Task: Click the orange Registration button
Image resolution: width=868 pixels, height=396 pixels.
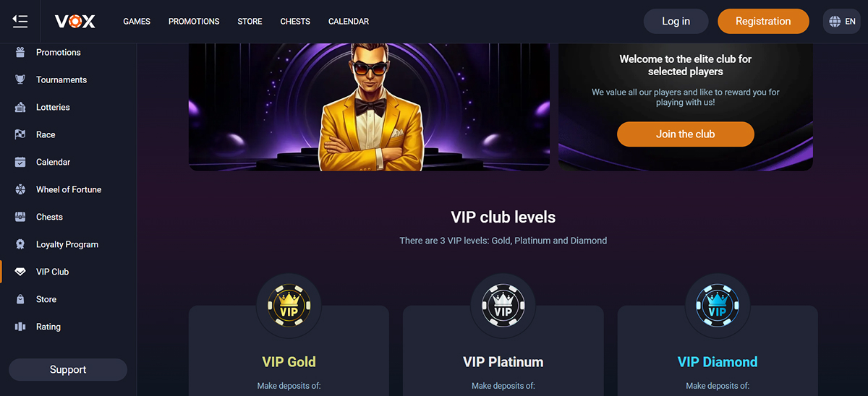Action: pyautogui.click(x=763, y=21)
